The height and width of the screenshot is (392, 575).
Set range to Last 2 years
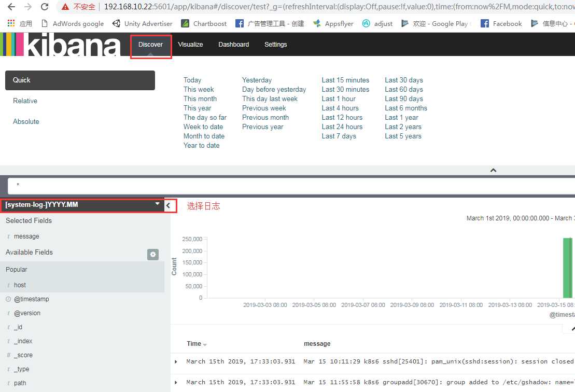coord(403,127)
